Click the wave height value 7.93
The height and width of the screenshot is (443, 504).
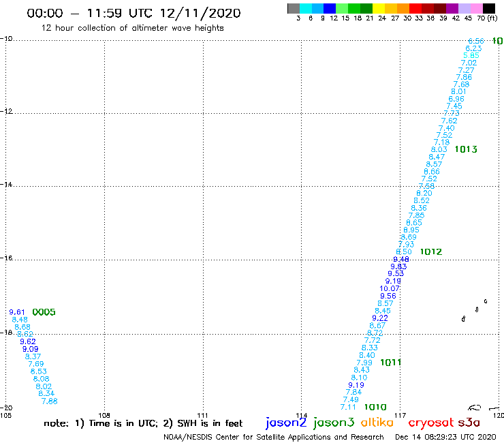point(407,245)
